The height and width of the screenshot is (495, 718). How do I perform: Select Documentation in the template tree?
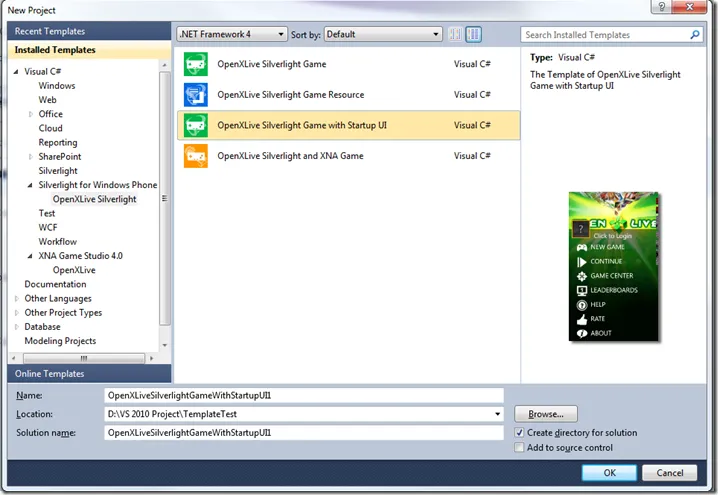coord(55,284)
